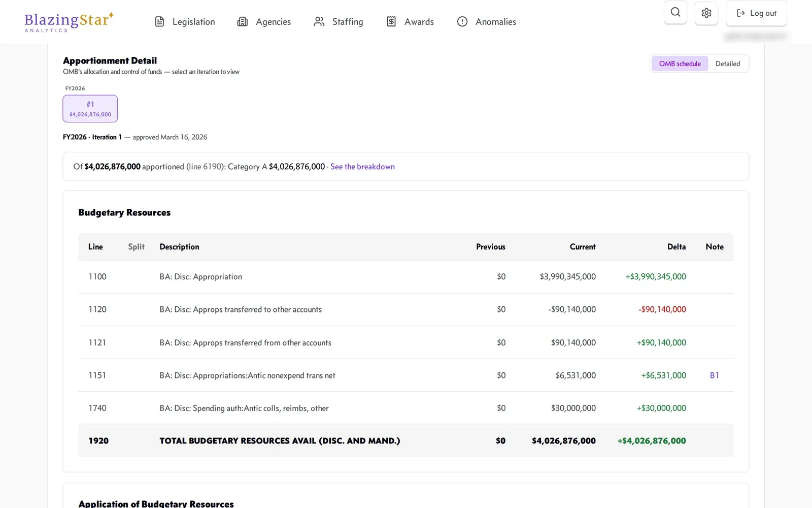Open search with the magnifier icon
The image size is (812, 508).
pos(675,12)
